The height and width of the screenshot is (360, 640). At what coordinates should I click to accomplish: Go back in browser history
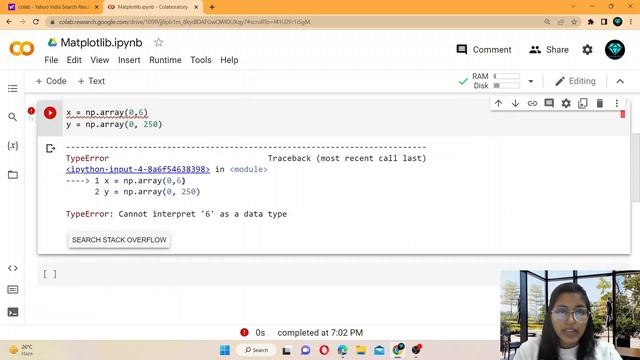(9, 22)
